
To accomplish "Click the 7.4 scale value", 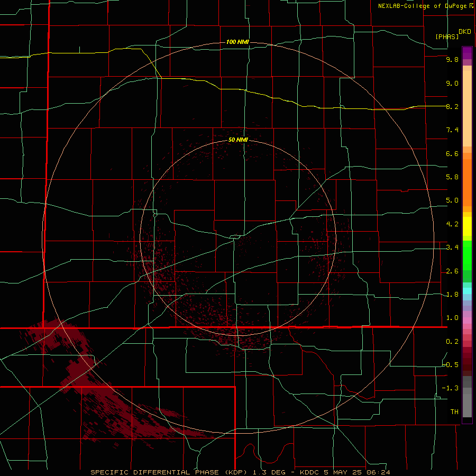I will pyautogui.click(x=452, y=130).
